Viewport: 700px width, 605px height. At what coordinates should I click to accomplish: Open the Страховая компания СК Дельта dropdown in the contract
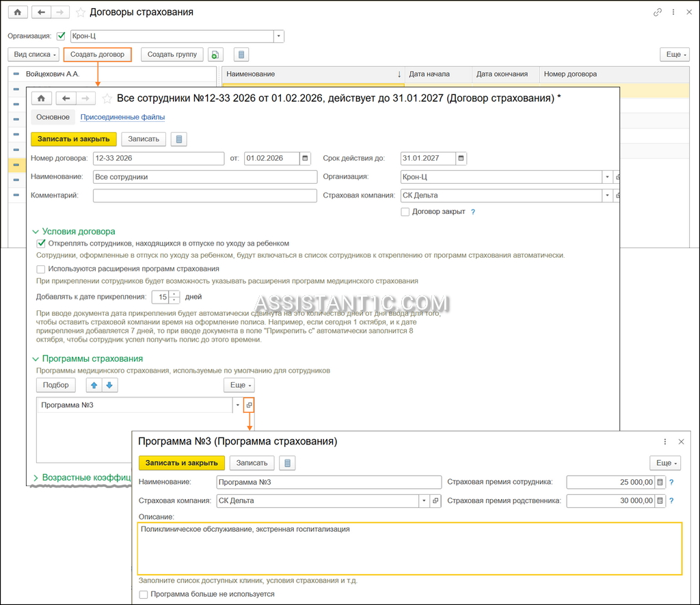(607, 195)
